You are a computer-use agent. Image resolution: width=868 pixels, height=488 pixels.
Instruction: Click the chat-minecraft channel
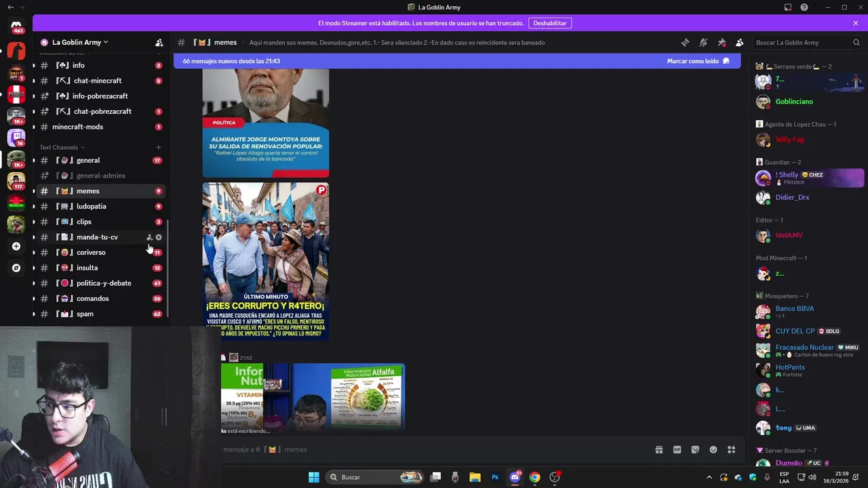[100, 81]
